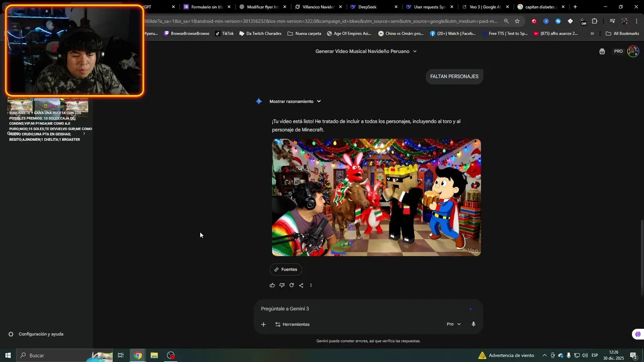This screenshot has height=362, width=644.
Task: Play the generated Christmas video thumbnail
Action: click(376, 198)
